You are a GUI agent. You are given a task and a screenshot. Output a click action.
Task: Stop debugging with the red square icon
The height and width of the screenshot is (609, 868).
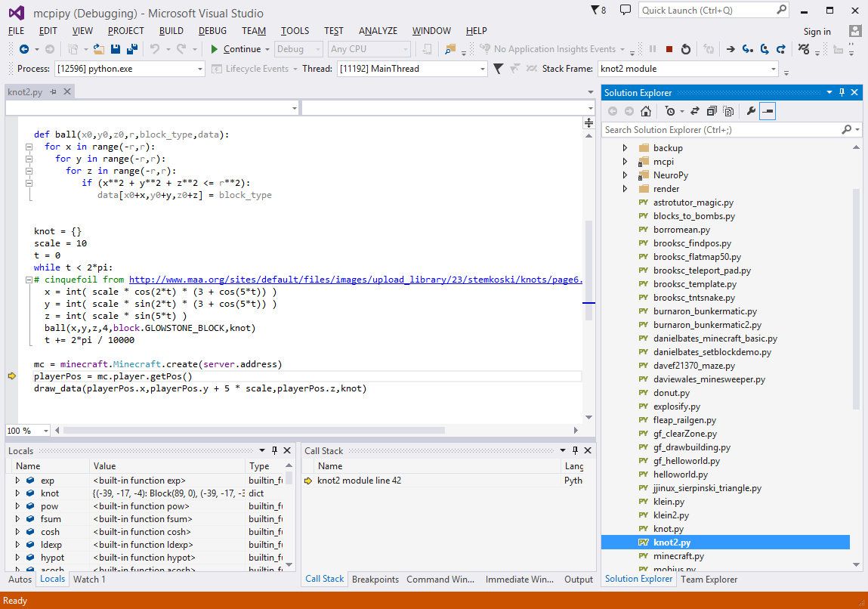669,48
